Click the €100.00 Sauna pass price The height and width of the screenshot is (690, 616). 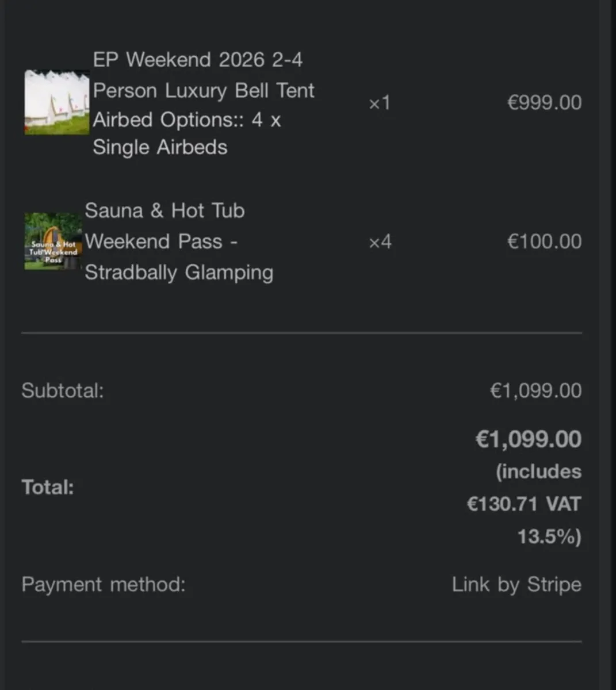click(544, 241)
